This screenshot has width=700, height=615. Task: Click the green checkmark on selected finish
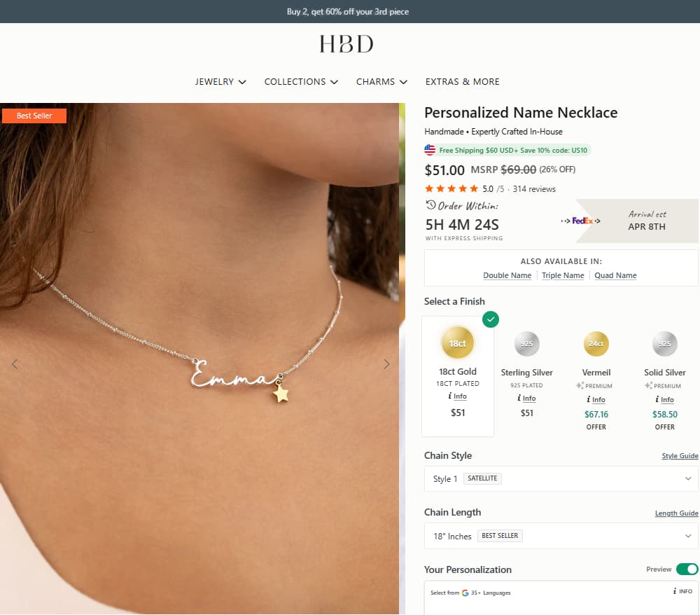click(x=491, y=319)
